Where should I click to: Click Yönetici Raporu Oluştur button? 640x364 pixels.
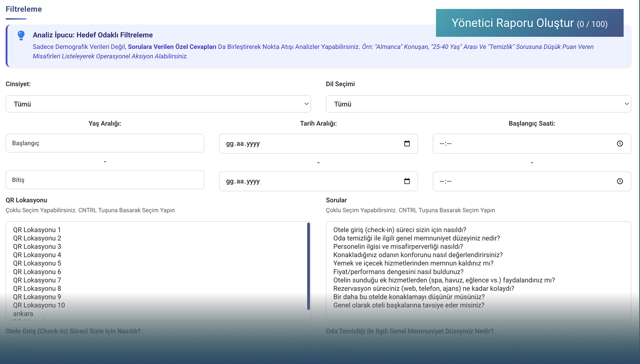pyautogui.click(x=529, y=23)
